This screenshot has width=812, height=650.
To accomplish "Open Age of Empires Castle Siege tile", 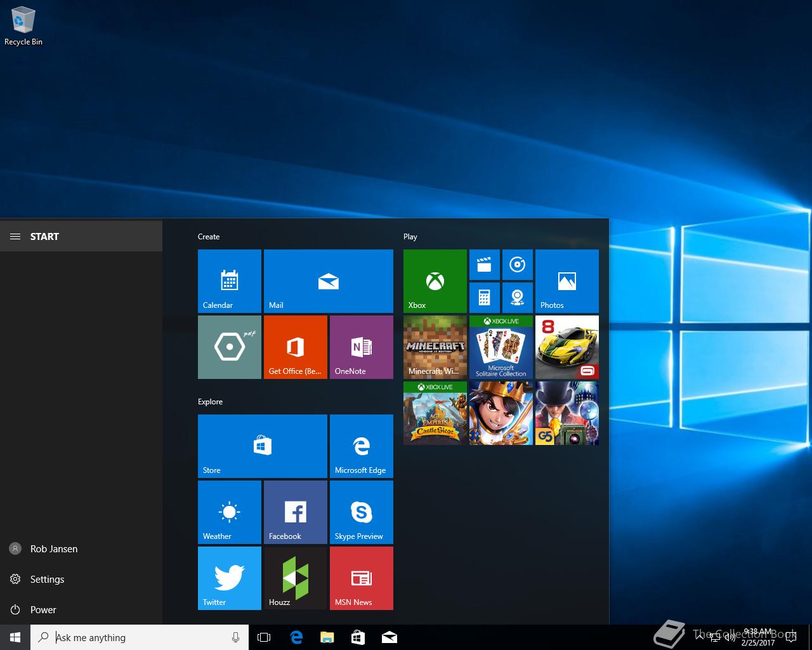I will pos(435,413).
